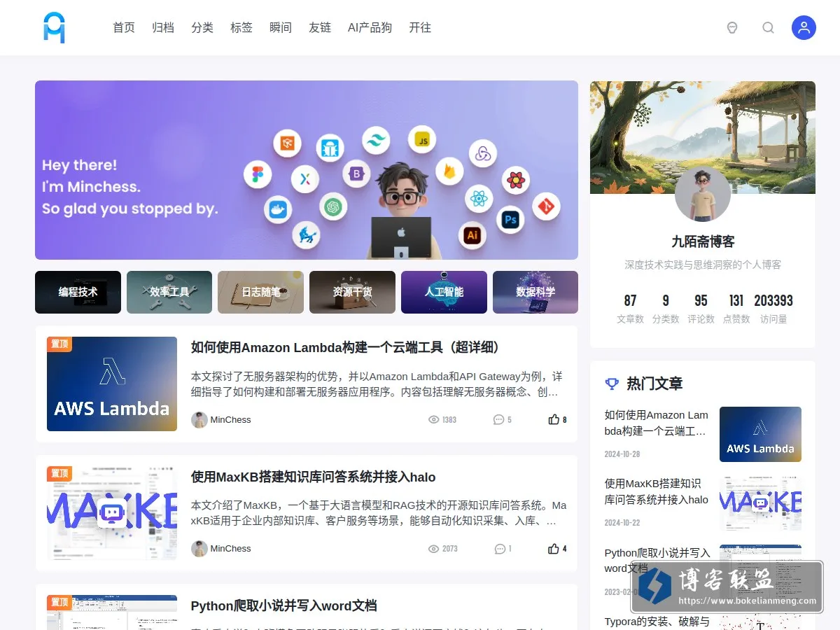Open article Python爬取小说并写入word文档 title
The height and width of the screenshot is (630, 840).
point(283,606)
